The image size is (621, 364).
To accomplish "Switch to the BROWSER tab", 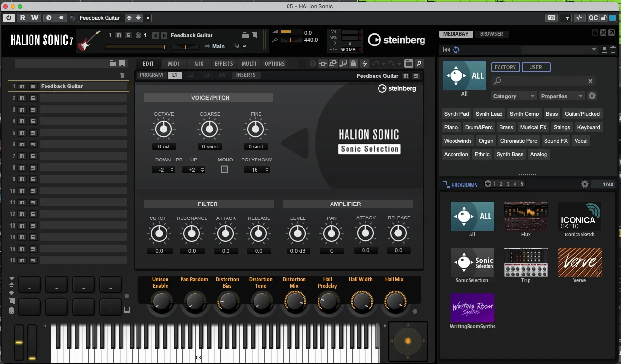I will [x=491, y=34].
